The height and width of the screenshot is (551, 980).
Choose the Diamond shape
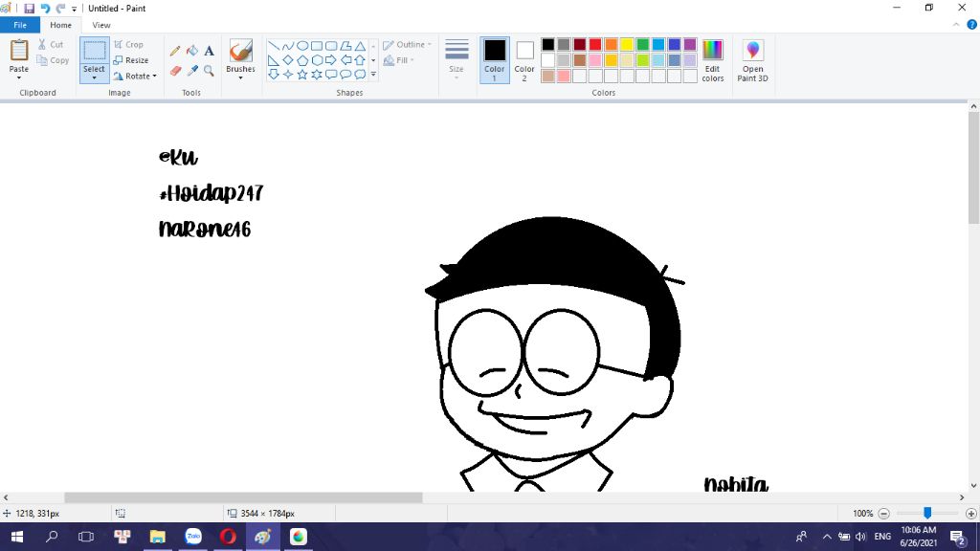287,60
